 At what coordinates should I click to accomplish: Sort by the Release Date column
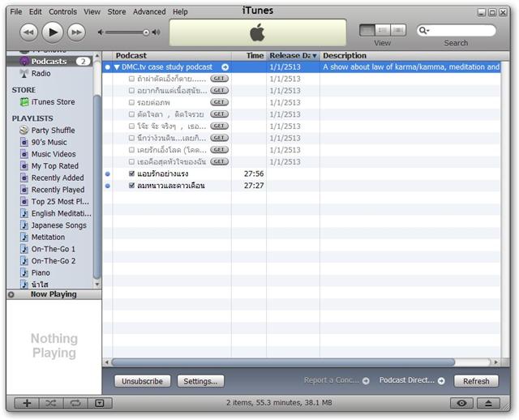[292, 56]
